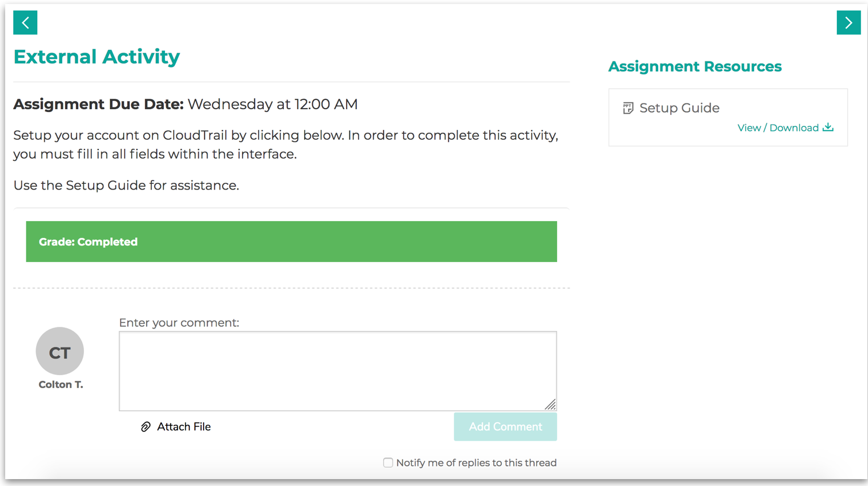Click the paperclip attach icon
The height and width of the screenshot is (486, 868).
point(146,427)
